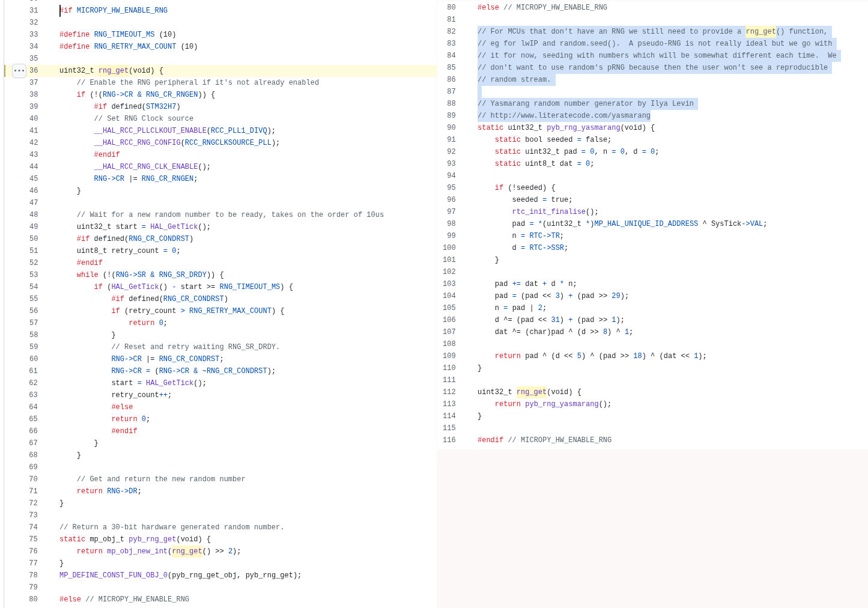Viewport: 868px width, 608px height.
Task: Click RNG_TIMEOUT_MS in the if on line 54
Action: 250,287
